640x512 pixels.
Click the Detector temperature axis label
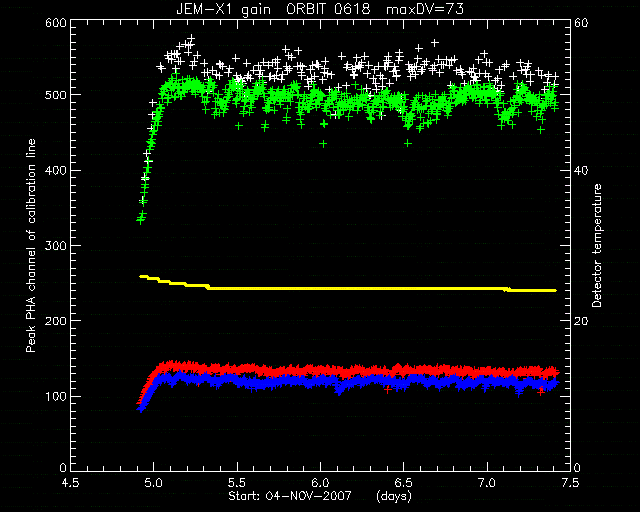coord(597,246)
